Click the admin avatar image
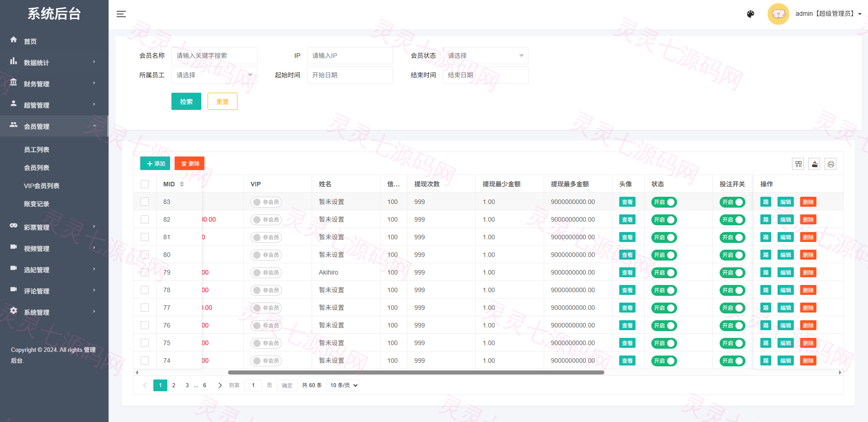Viewport: 868px width, 422px height. tap(778, 14)
